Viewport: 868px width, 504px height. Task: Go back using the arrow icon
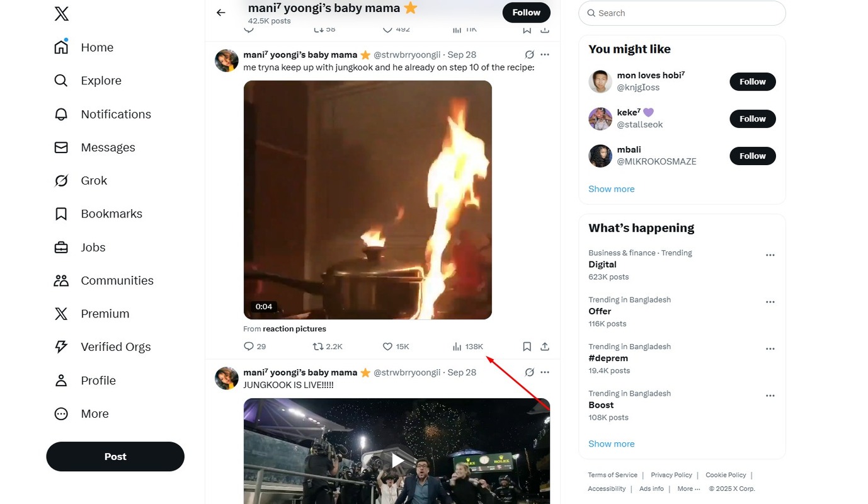(x=220, y=13)
